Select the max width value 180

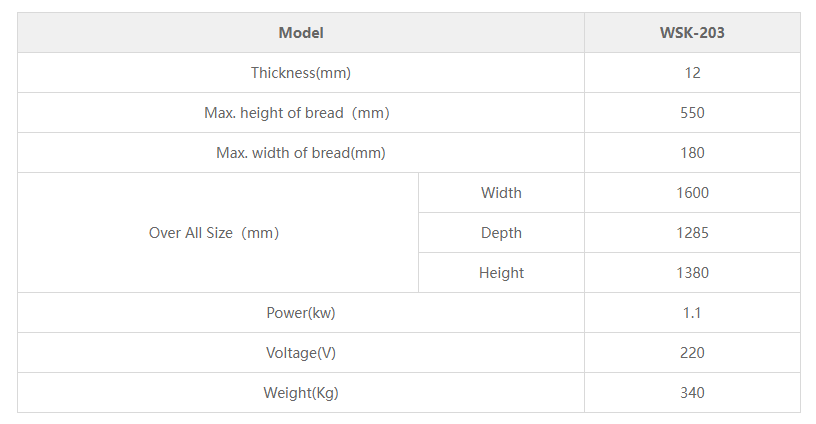[692, 153]
